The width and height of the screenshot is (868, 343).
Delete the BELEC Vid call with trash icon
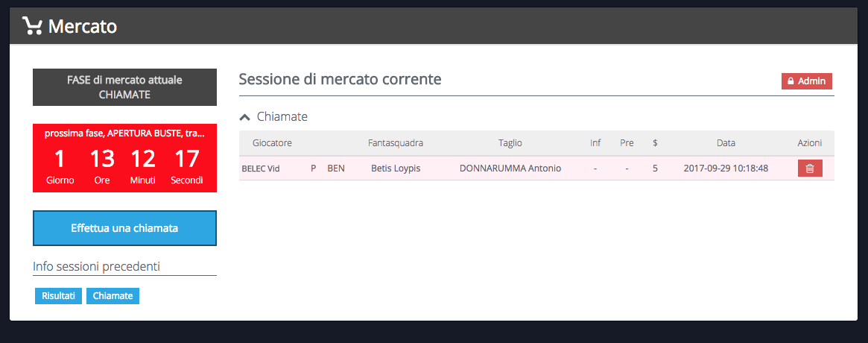click(x=810, y=169)
